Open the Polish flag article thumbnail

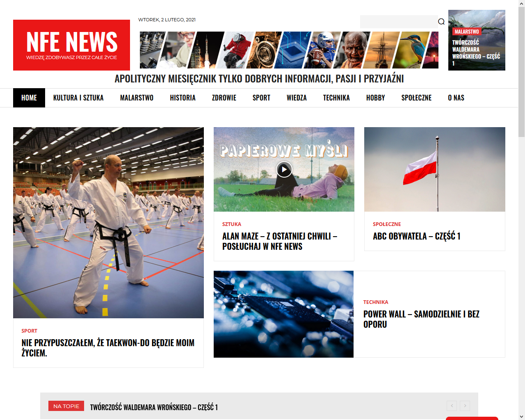(434, 169)
